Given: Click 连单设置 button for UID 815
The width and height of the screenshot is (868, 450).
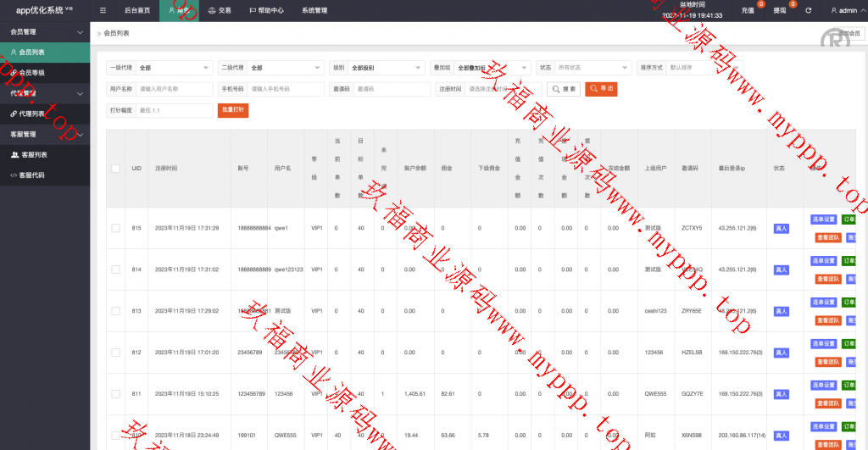Looking at the screenshot, I should [823, 219].
